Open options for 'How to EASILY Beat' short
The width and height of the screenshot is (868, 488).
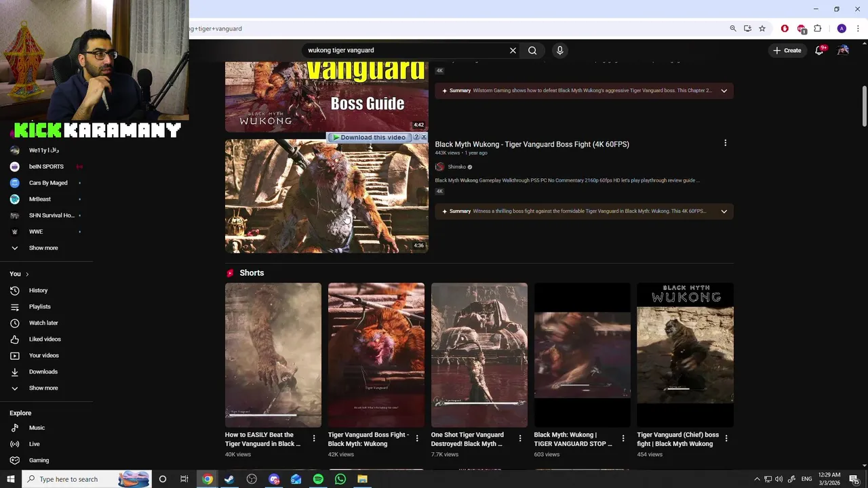coord(314,439)
